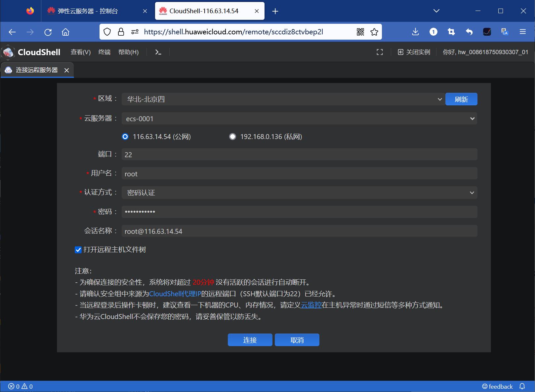Open the 区域 region dropdown
535x392 pixels.
coord(440,99)
